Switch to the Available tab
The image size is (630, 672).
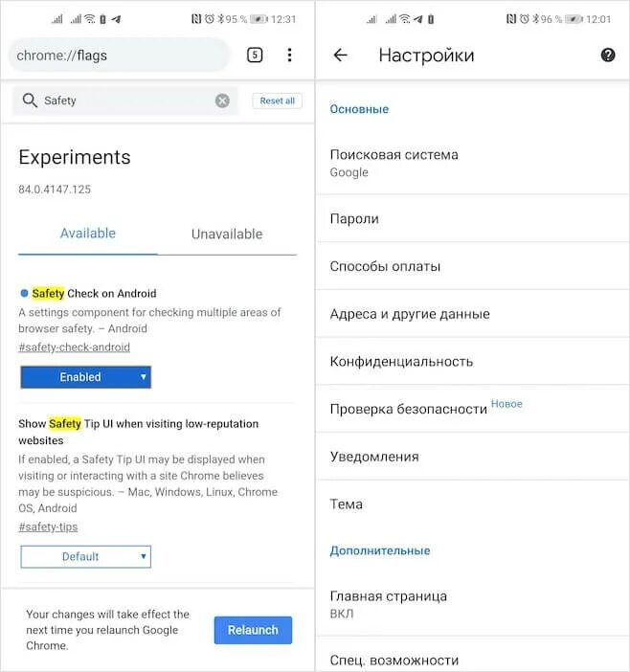[x=88, y=234]
